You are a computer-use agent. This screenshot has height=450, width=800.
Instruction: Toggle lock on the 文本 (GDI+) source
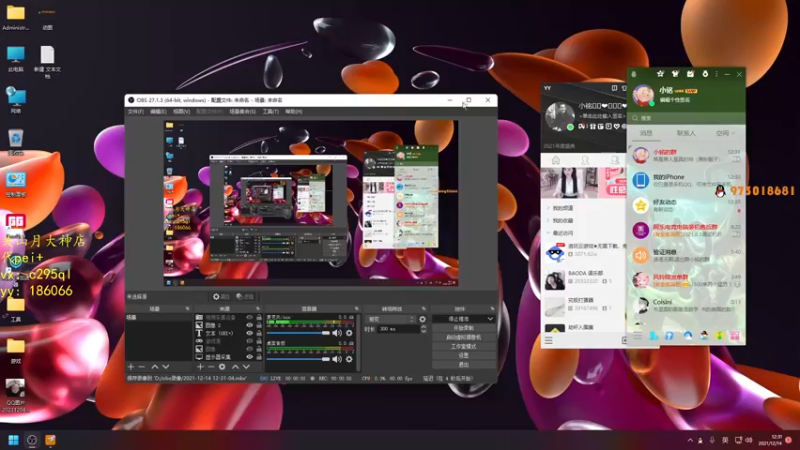259,333
